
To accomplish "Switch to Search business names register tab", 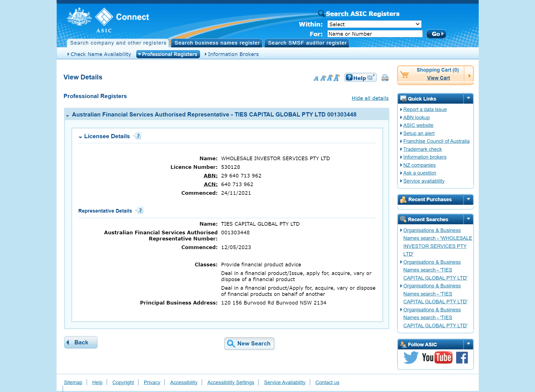I will (217, 43).
